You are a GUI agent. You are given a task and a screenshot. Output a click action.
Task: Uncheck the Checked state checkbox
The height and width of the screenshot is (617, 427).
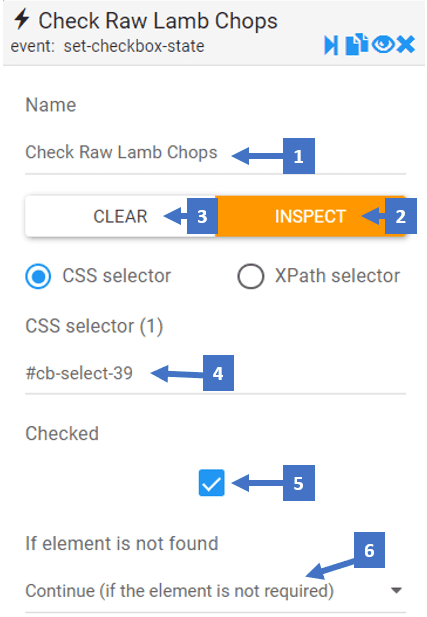212,482
